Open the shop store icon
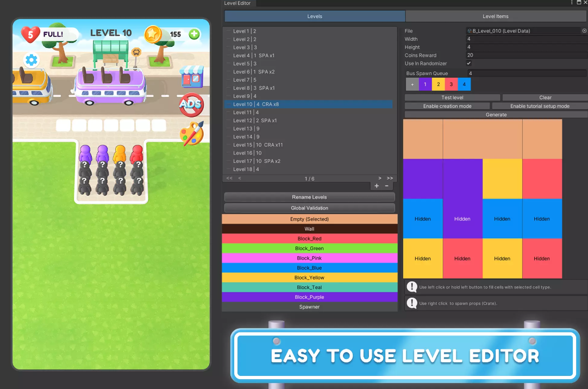The width and height of the screenshot is (588, 389). (191, 77)
